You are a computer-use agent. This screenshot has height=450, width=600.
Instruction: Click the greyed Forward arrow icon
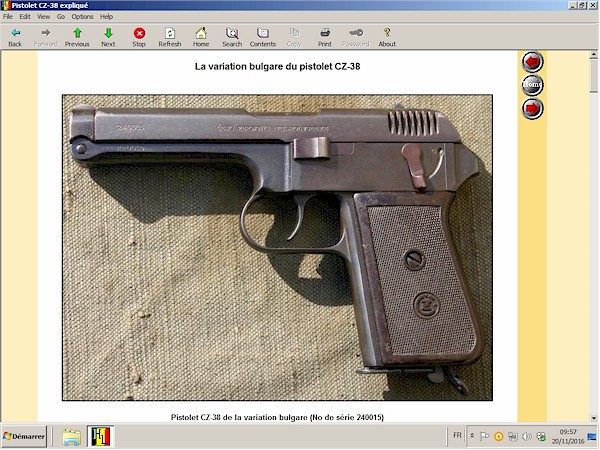coord(46,33)
